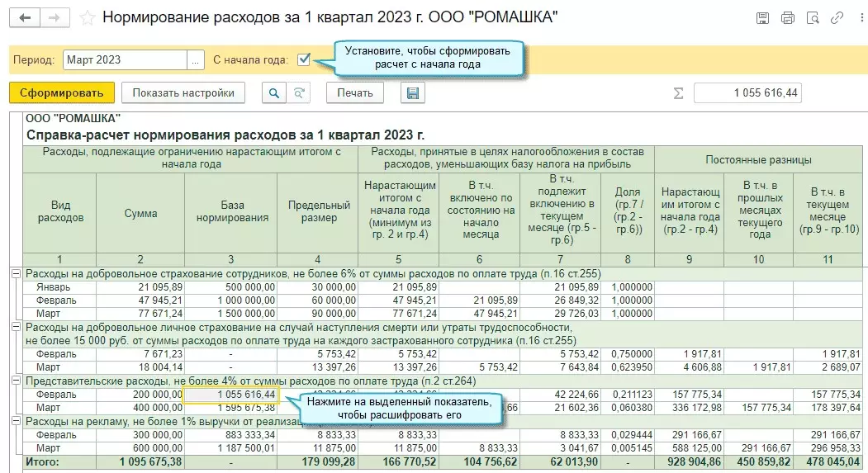The image size is (868, 473).
Task: Select highlighted cell 1 055 616,44 in February row
Action: pos(231,395)
